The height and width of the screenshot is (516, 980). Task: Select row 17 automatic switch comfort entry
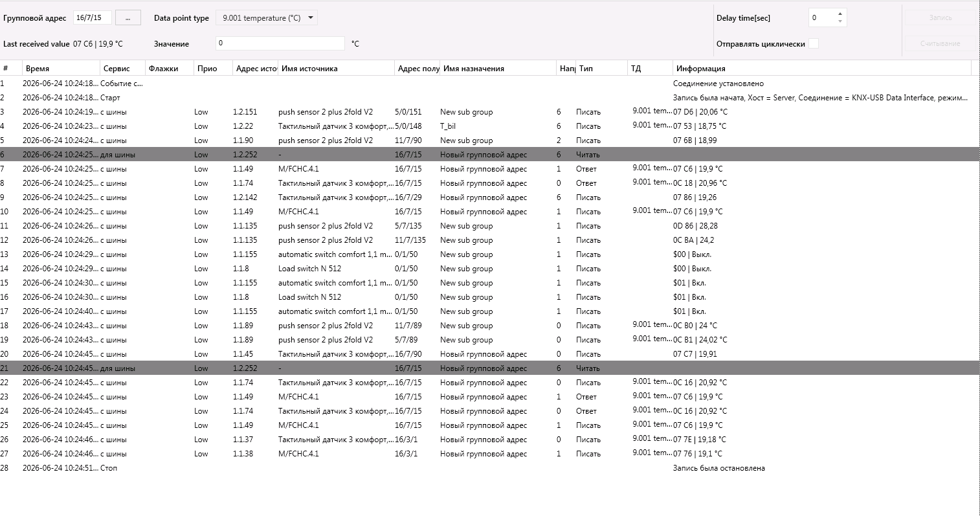(x=490, y=311)
